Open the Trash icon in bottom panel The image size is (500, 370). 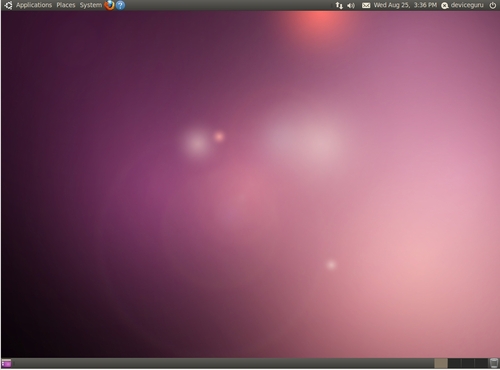(x=494, y=363)
